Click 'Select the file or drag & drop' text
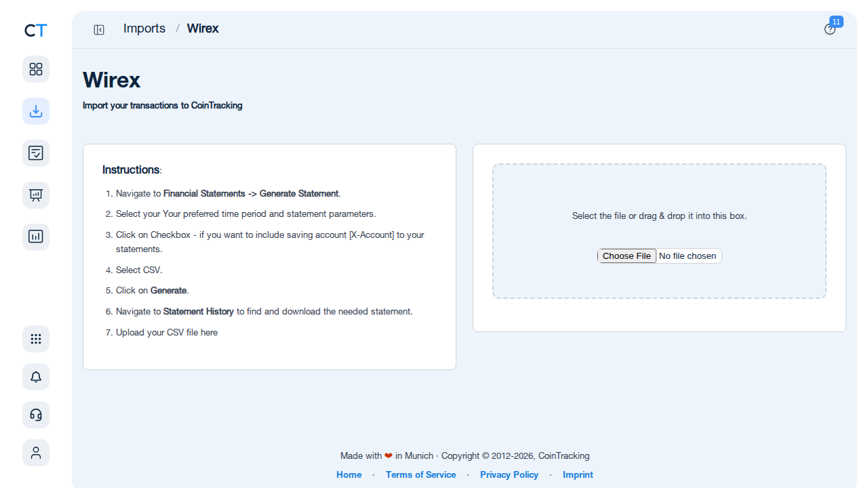Image resolution: width=868 pixels, height=488 pixels. pyautogui.click(x=659, y=216)
